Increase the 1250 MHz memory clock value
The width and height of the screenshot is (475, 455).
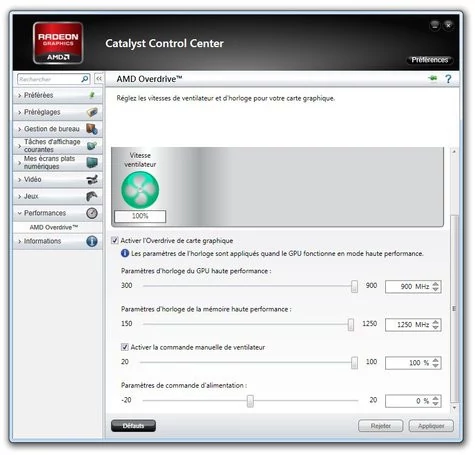coord(436,322)
